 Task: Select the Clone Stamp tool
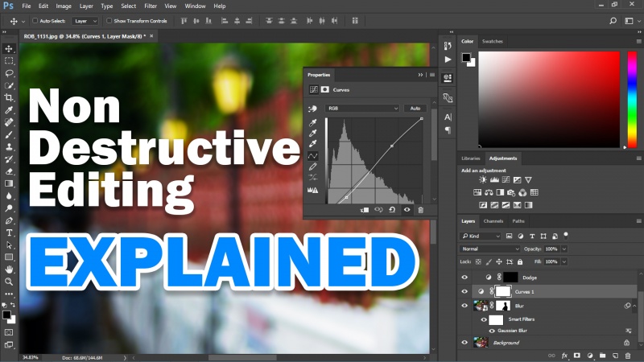(9, 147)
